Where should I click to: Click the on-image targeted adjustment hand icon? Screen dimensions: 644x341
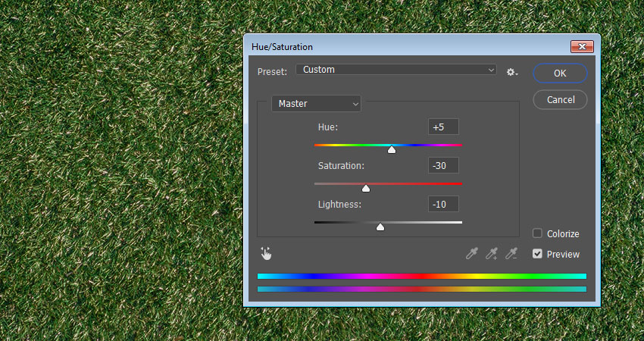pyautogui.click(x=266, y=253)
